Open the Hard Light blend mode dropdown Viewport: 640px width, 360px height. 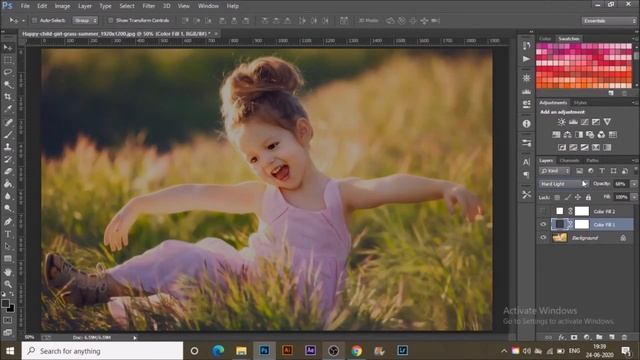click(563, 184)
